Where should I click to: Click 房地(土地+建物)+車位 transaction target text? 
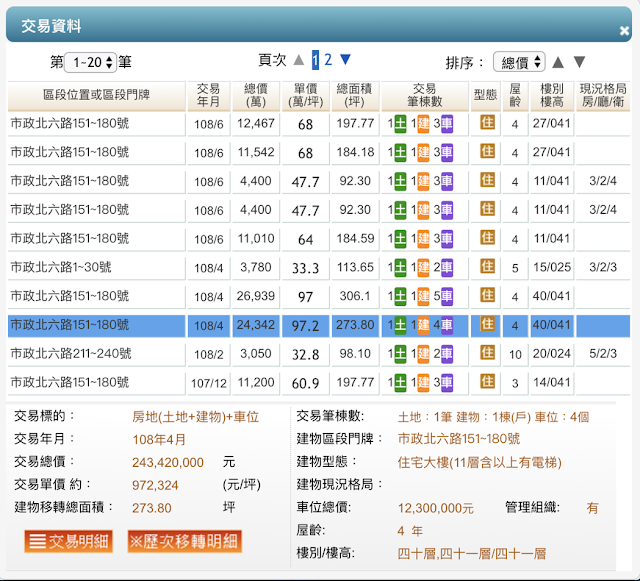tap(196, 417)
